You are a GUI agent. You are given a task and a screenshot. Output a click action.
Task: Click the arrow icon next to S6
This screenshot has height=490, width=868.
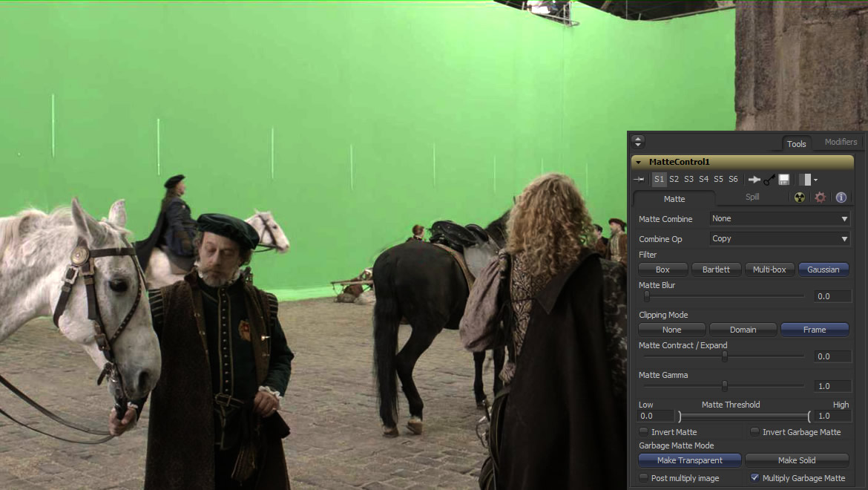coord(755,179)
